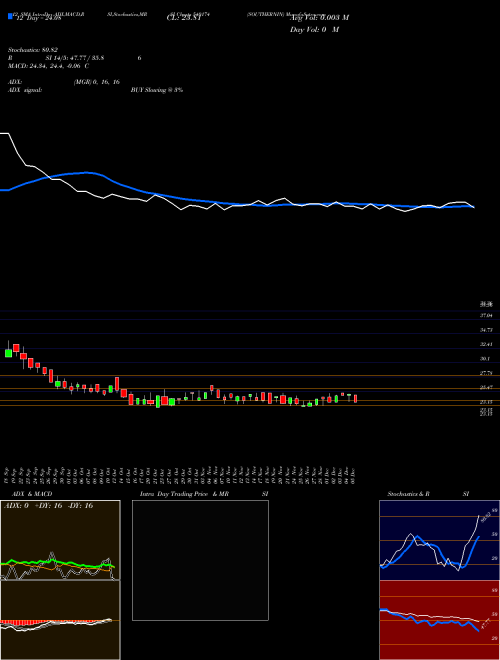Image resolution: width=500 pixels, height=660 pixels.
Task: Click the 'SI 14/3: 47.77 / 33.8' value
Action: coord(75,58)
